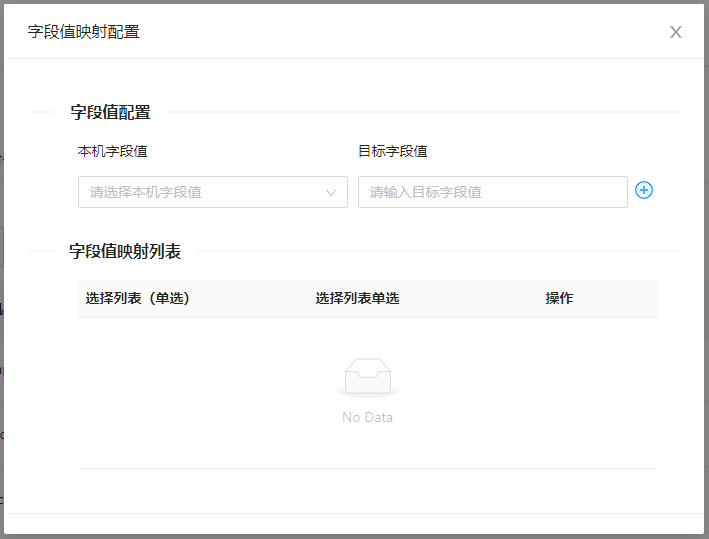Click the 操作 column header

(559, 298)
